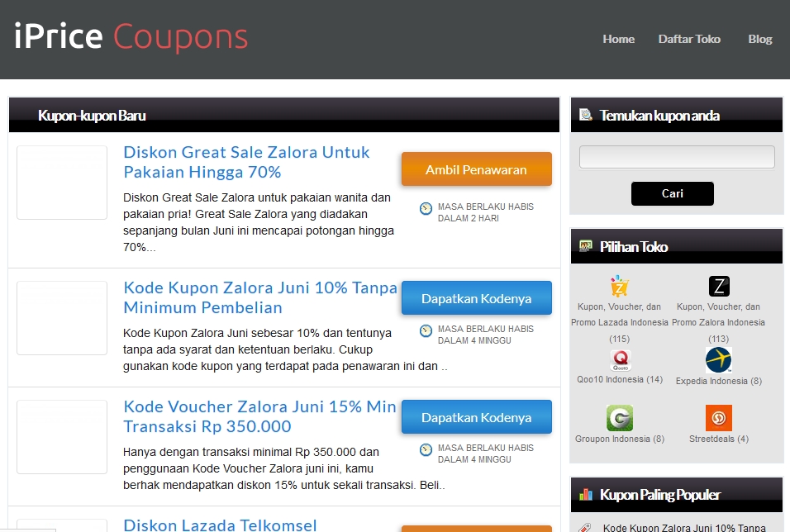This screenshot has height=532, width=790.
Task: Open the Streetdeals orange icon
Action: point(718,418)
